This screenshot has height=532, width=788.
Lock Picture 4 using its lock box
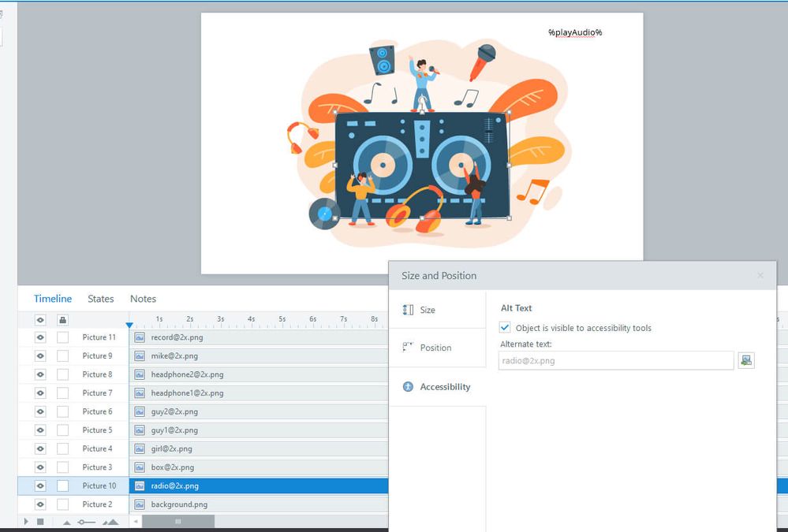tap(62, 449)
